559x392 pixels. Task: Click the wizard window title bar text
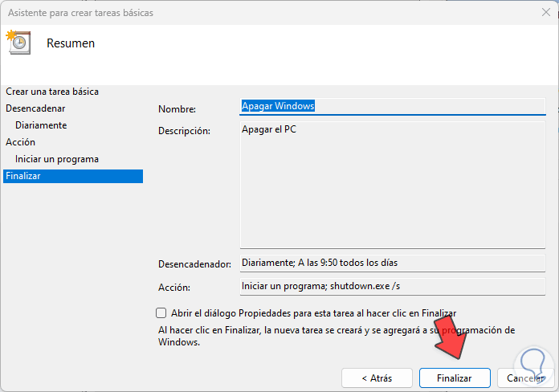click(x=80, y=13)
